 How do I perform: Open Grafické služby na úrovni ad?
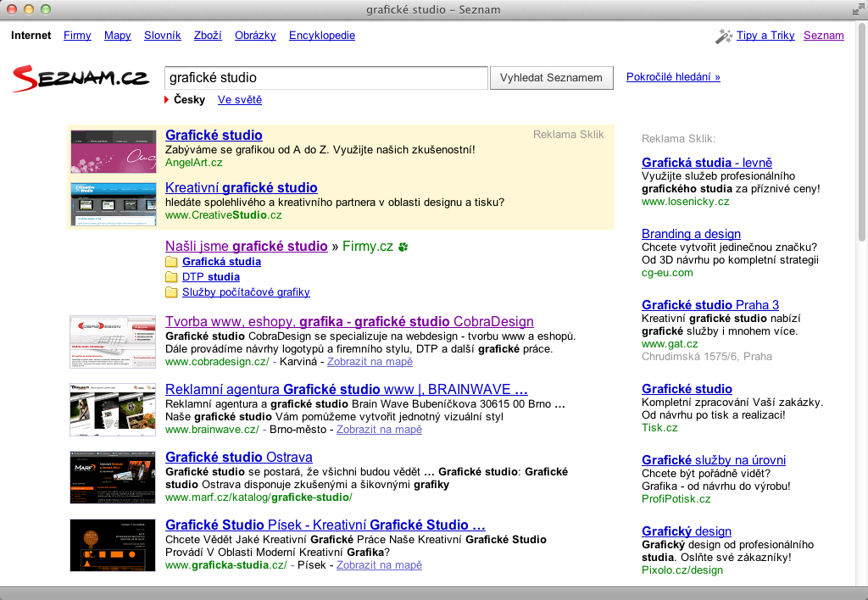(x=714, y=460)
